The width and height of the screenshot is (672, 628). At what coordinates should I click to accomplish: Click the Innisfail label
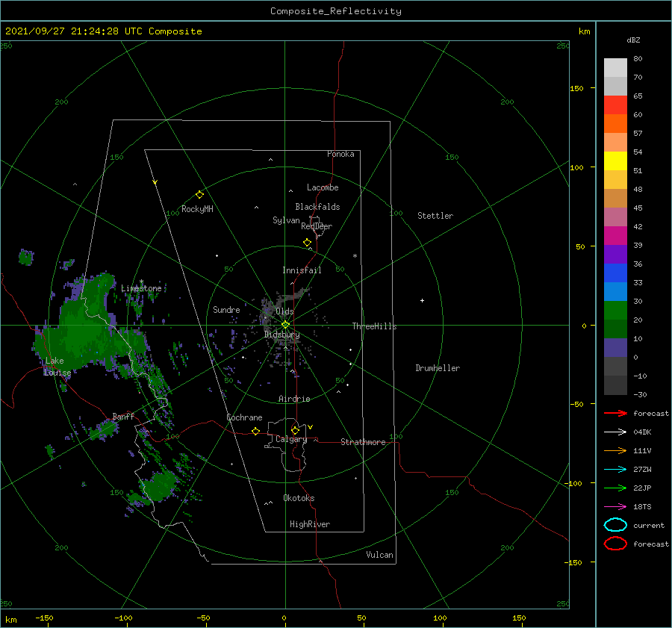click(302, 270)
